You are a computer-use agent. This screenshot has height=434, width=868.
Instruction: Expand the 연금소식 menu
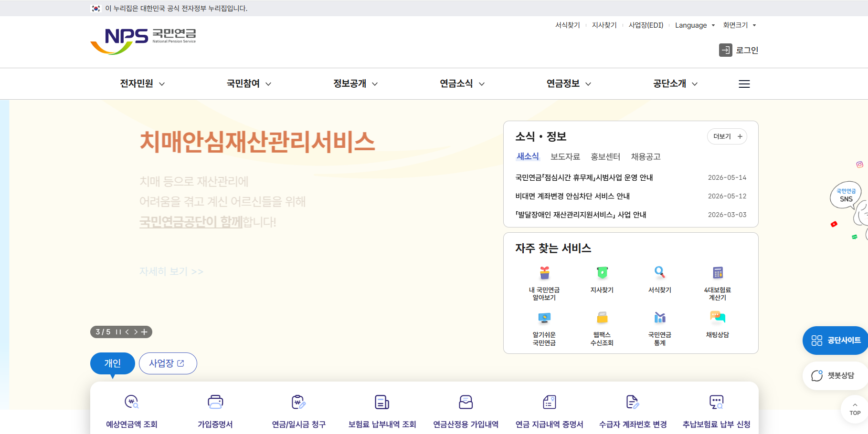click(x=462, y=83)
